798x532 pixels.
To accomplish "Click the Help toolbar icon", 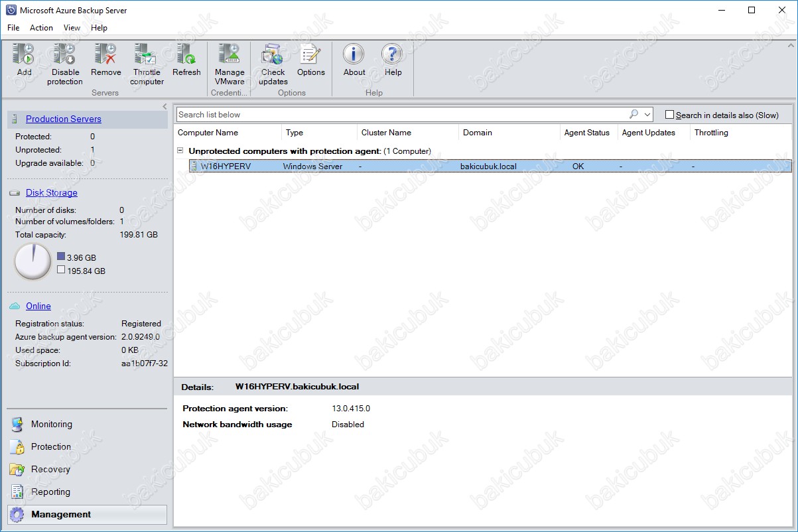I will point(393,54).
